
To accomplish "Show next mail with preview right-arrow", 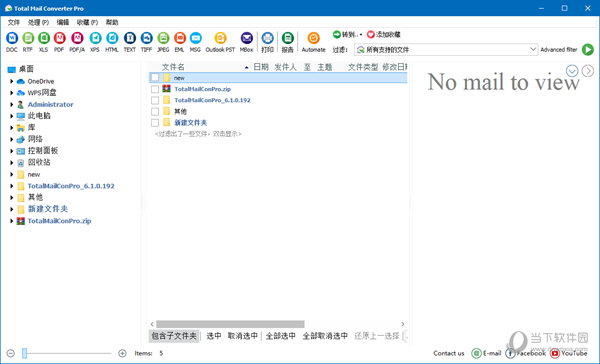I will tap(588, 71).
